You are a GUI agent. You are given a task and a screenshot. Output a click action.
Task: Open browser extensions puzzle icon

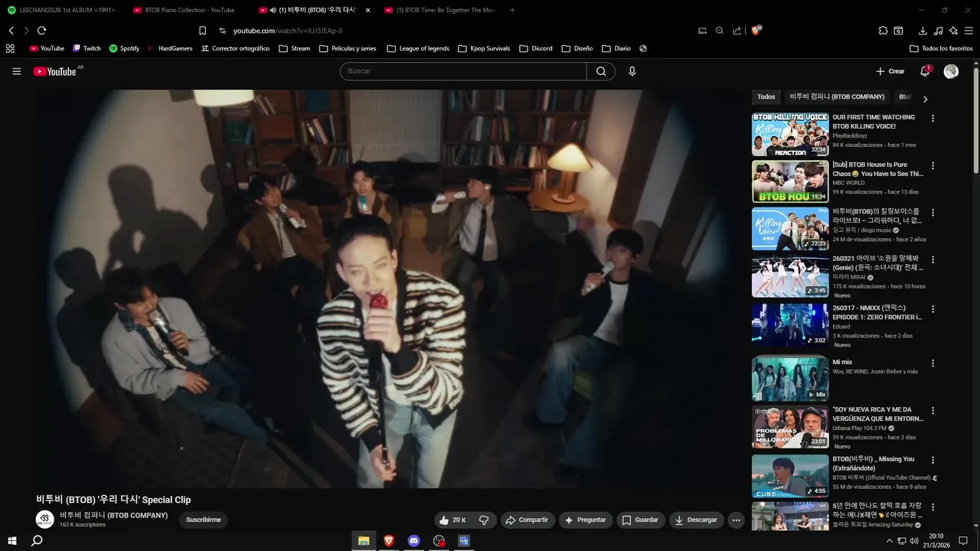[x=883, y=31]
